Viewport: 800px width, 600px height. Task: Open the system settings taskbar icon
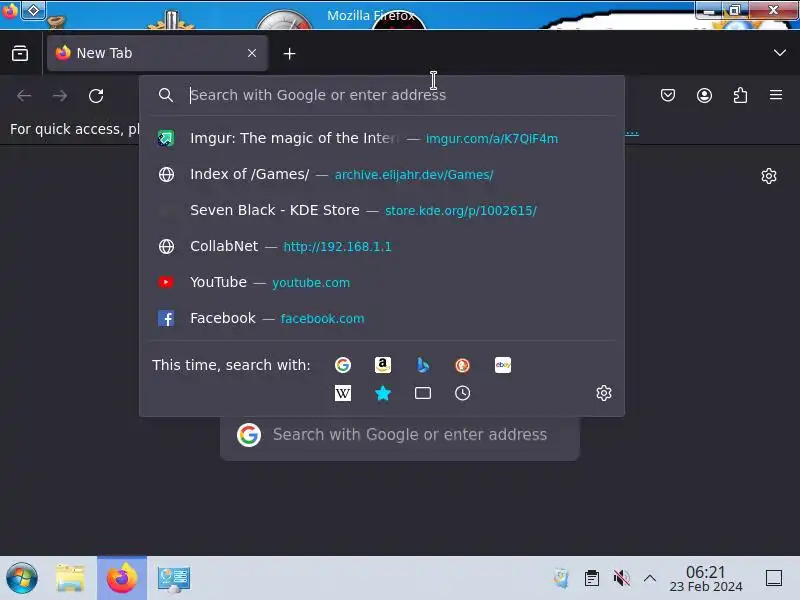(x=174, y=579)
